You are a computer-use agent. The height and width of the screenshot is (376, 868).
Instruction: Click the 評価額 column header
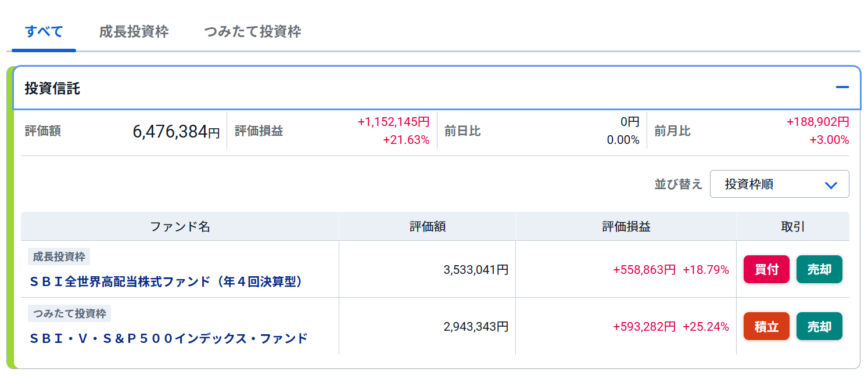pyautogui.click(x=427, y=226)
